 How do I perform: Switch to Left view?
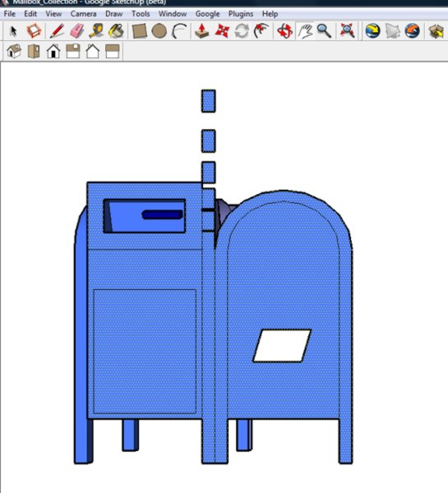tap(113, 51)
